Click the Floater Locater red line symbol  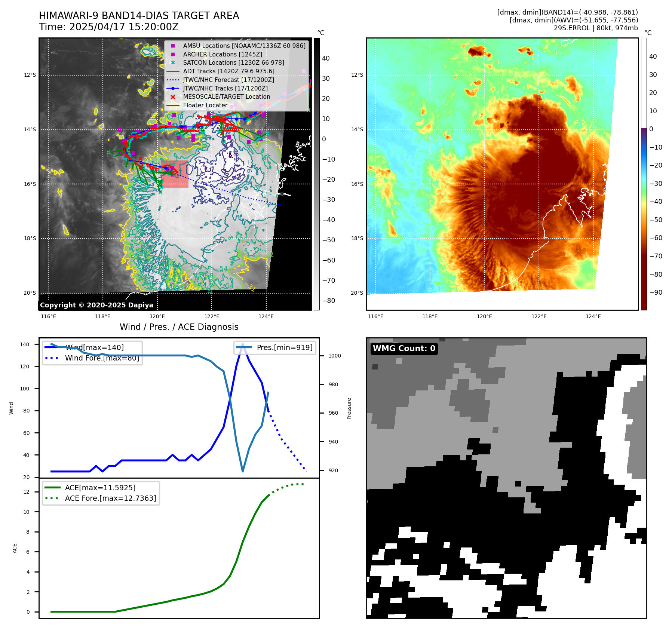(x=173, y=105)
